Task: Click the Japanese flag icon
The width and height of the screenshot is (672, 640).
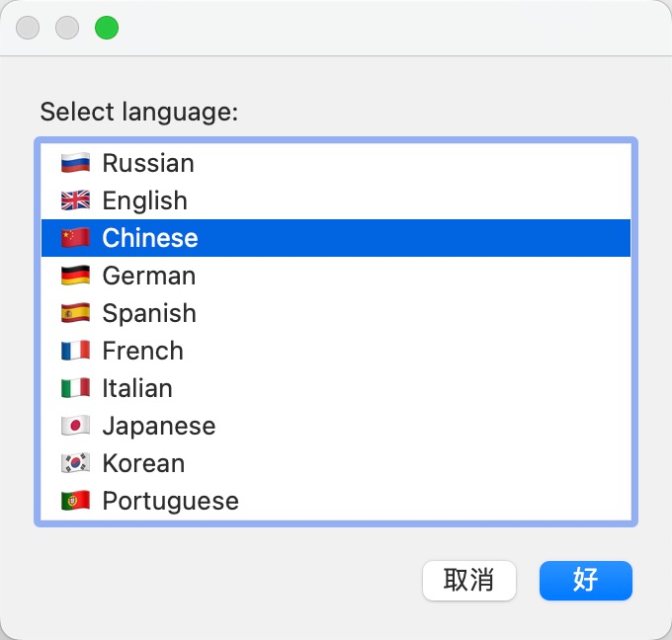Action: point(75,426)
